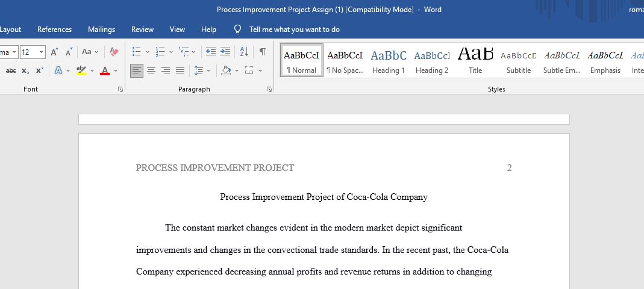Sort text with A-Z icon
Viewport: 644px width, 289px height.
point(244,52)
